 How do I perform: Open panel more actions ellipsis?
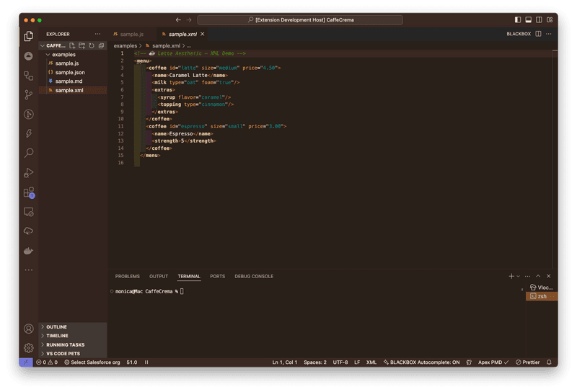[x=527, y=276]
